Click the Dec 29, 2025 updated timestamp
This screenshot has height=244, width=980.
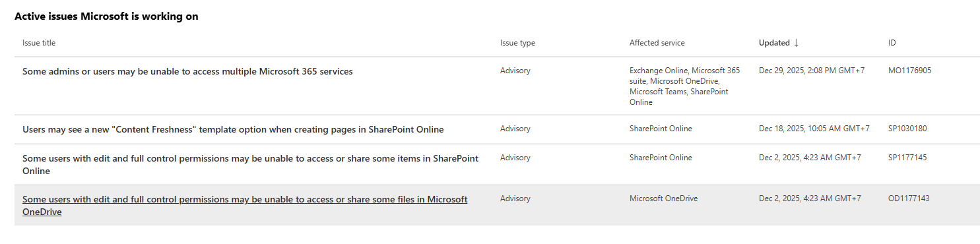[812, 70]
